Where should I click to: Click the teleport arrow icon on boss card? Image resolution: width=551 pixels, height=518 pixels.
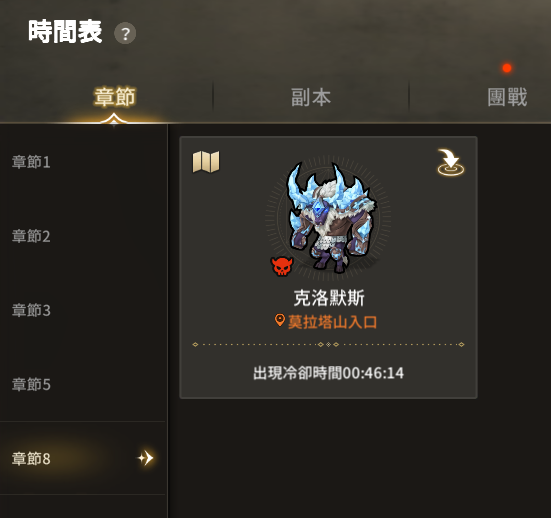click(x=450, y=162)
